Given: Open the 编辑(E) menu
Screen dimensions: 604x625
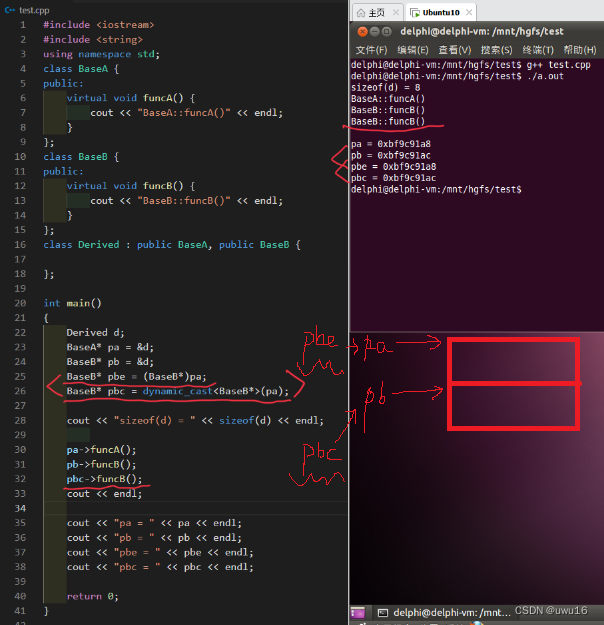Looking at the screenshot, I should (x=413, y=50).
